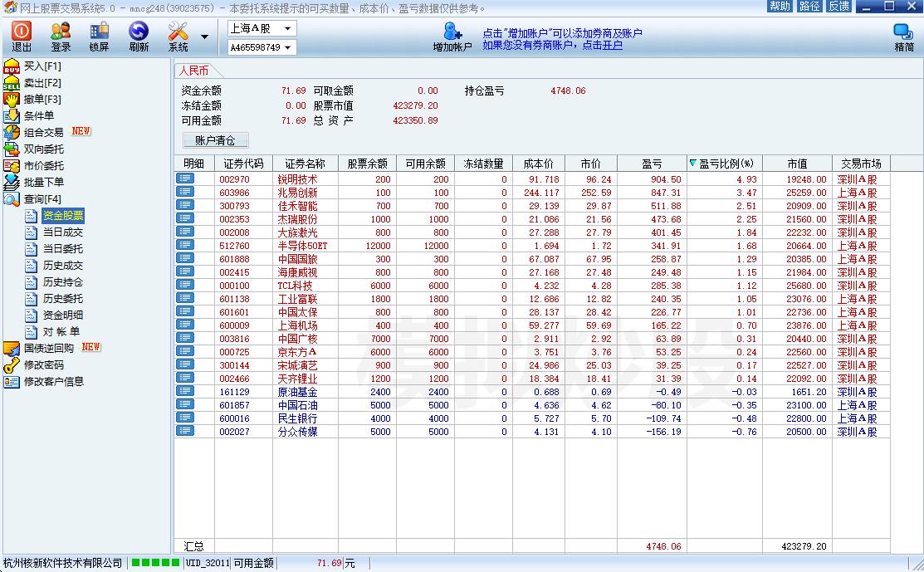Viewport: 924px width, 572px height.
Task: Open the 帮助 menu in title bar
Action: pyautogui.click(x=780, y=7)
